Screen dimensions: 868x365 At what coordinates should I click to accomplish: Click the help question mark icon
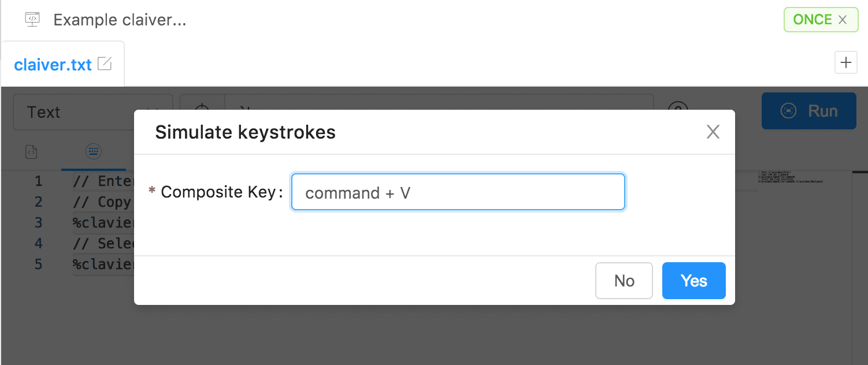[678, 110]
